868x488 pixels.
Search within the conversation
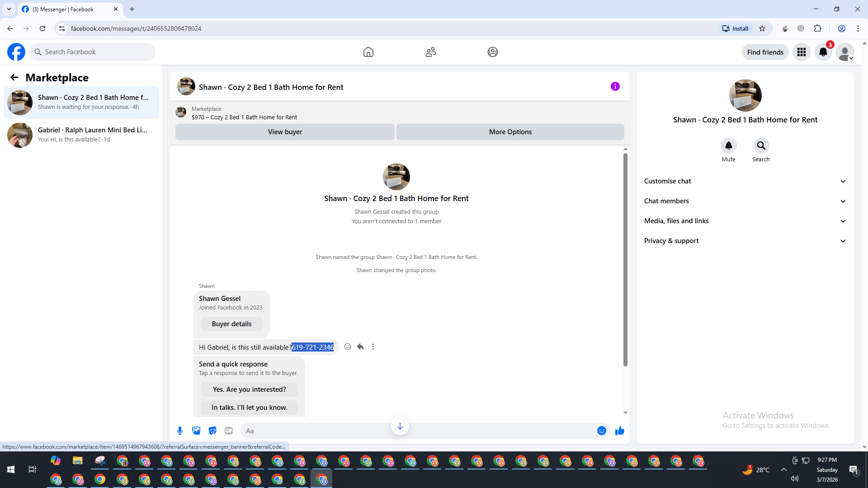point(761,145)
